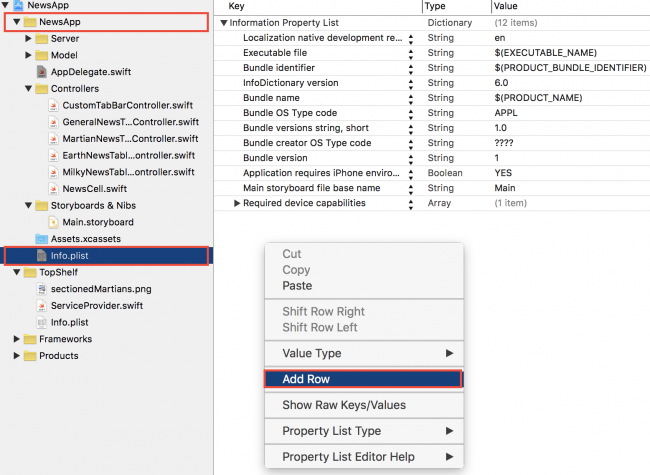Click the stepper next to Bundle identifier
The width and height of the screenshot is (650, 475).
(410, 67)
